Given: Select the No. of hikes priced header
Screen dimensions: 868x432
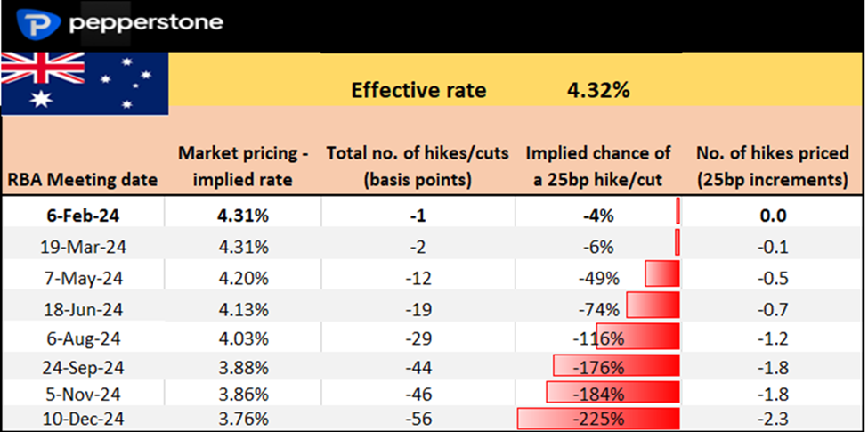Looking at the screenshot, I should (772, 167).
